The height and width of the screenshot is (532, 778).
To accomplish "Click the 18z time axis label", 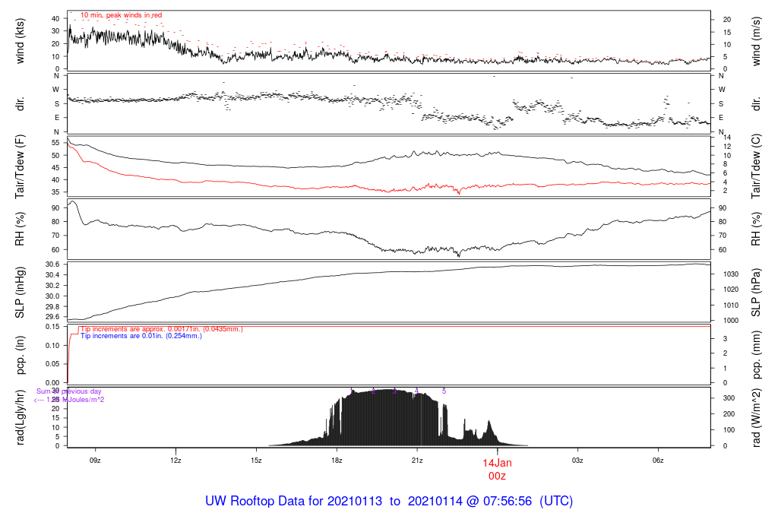I will pyautogui.click(x=337, y=461).
